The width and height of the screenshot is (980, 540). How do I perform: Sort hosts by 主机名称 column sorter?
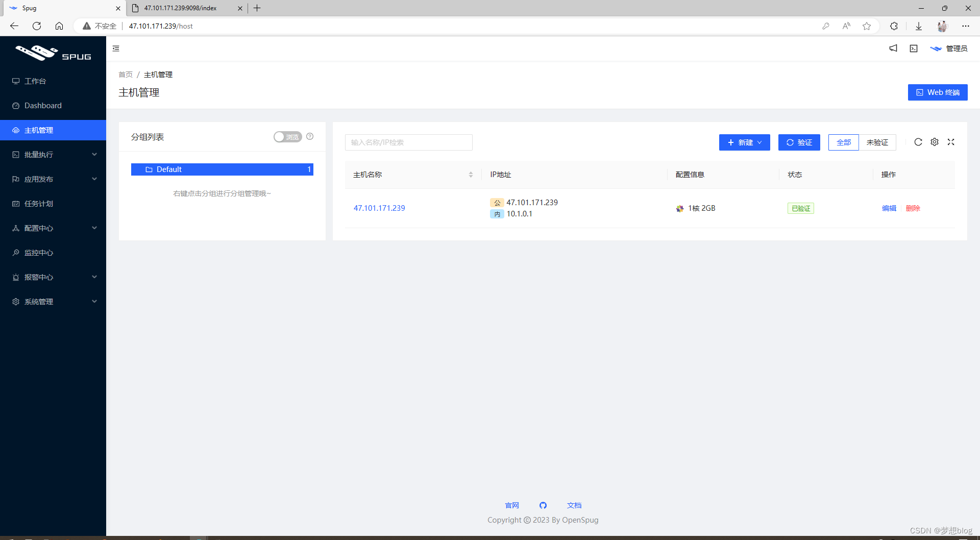(x=471, y=175)
